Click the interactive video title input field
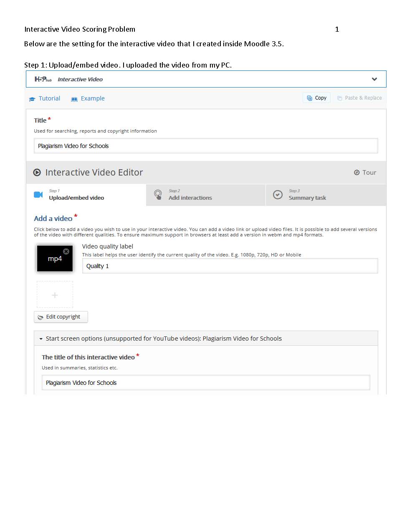Screen dimensions: 412x532 pos(206,382)
